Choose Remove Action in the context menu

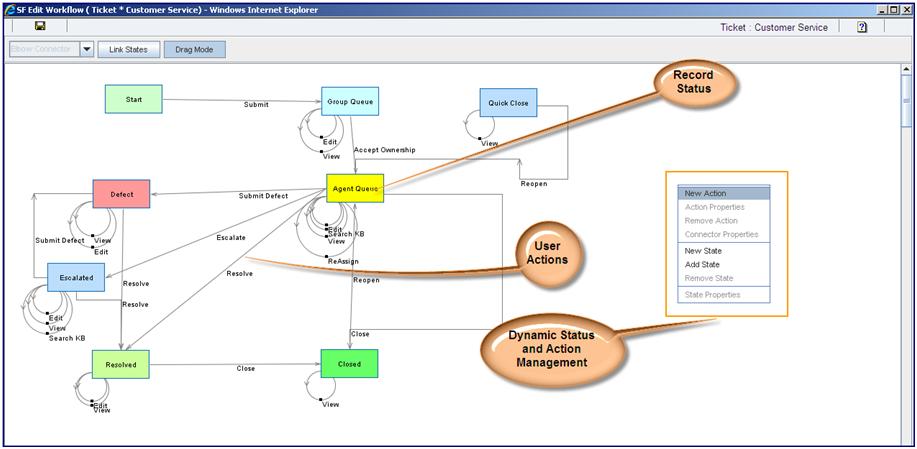pyautogui.click(x=724, y=220)
